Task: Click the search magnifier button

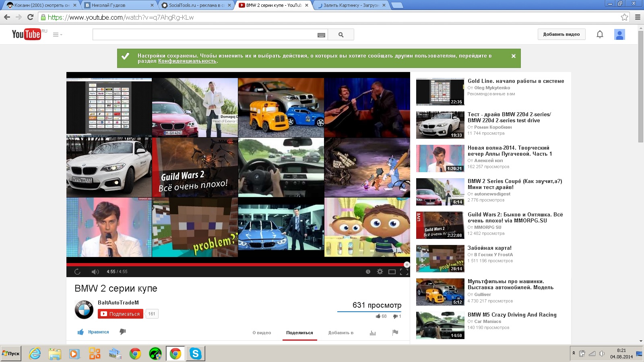Action: (x=341, y=35)
